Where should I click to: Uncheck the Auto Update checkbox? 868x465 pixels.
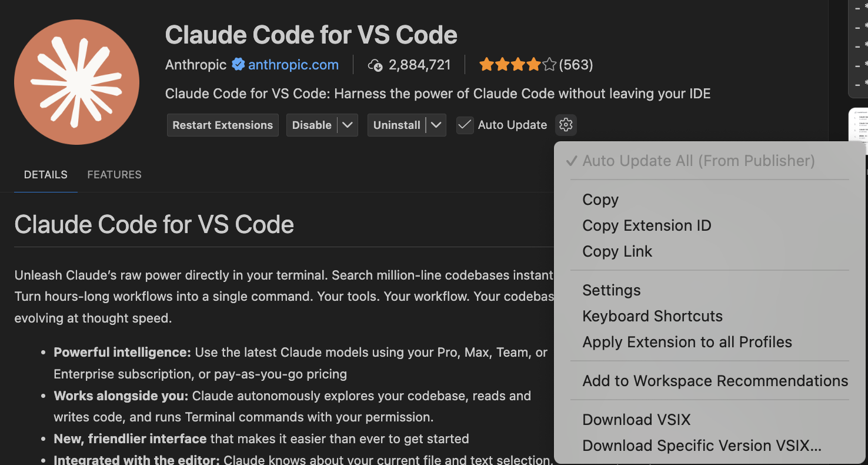coord(465,125)
